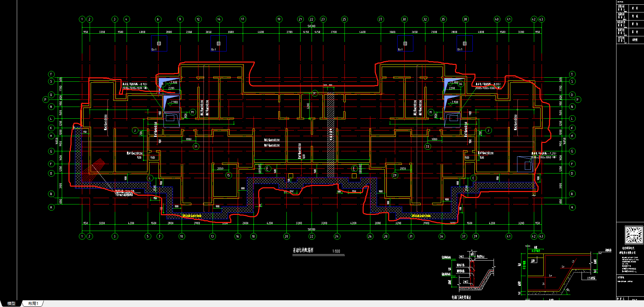Click the QR code in the title block

pos(634,235)
